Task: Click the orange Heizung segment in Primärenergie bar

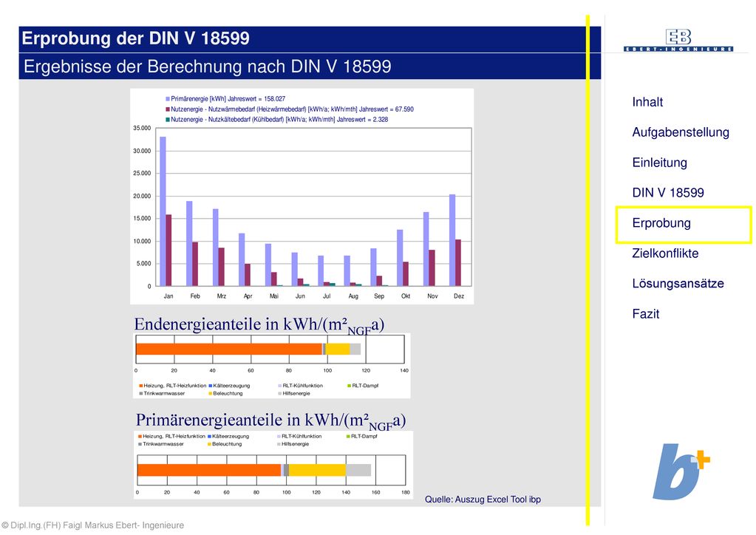Action: tap(209, 470)
